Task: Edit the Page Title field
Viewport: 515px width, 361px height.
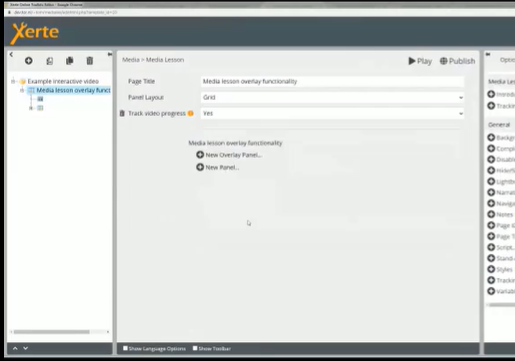Action: click(332, 81)
